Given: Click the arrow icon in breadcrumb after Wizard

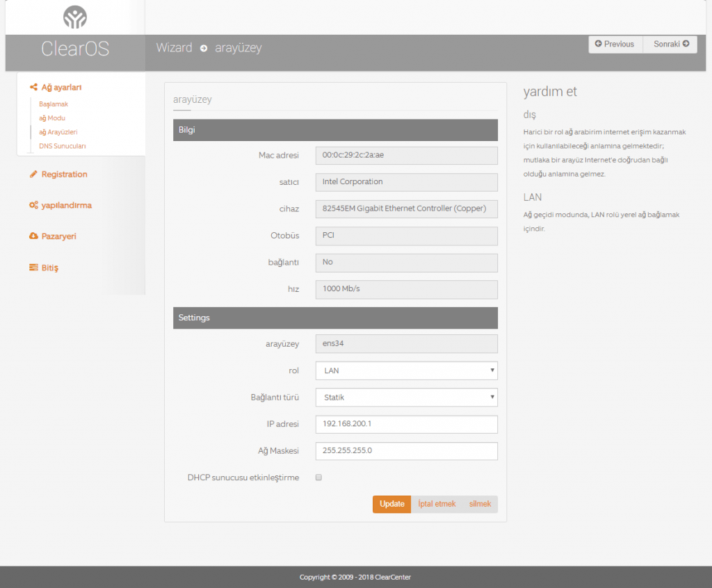Looking at the screenshot, I should click(x=204, y=49).
